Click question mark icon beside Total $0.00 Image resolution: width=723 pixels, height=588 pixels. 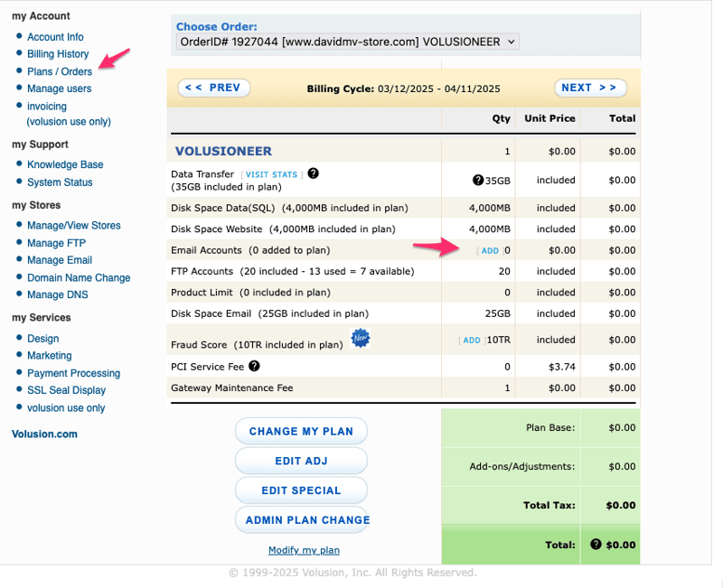pyautogui.click(x=596, y=545)
